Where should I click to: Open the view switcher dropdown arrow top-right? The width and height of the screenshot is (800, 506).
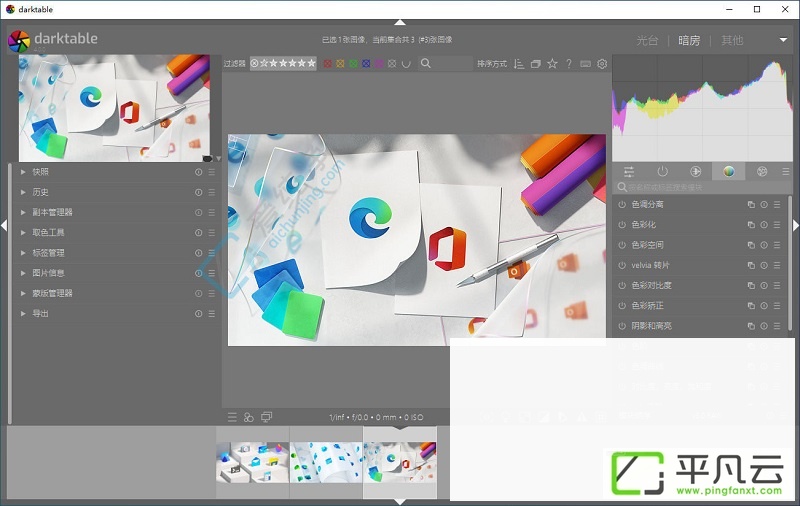pyautogui.click(x=783, y=40)
